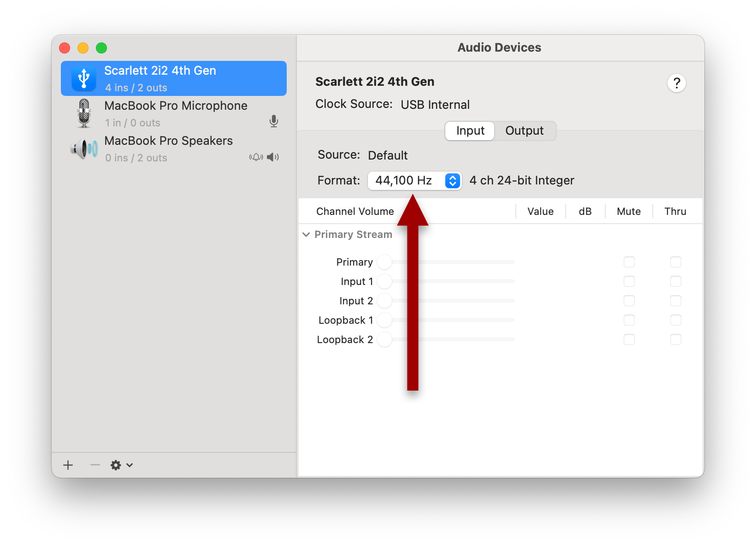The width and height of the screenshot is (756, 546).
Task: Switch to the Output tab
Action: pyautogui.click(x=524, y=131)
